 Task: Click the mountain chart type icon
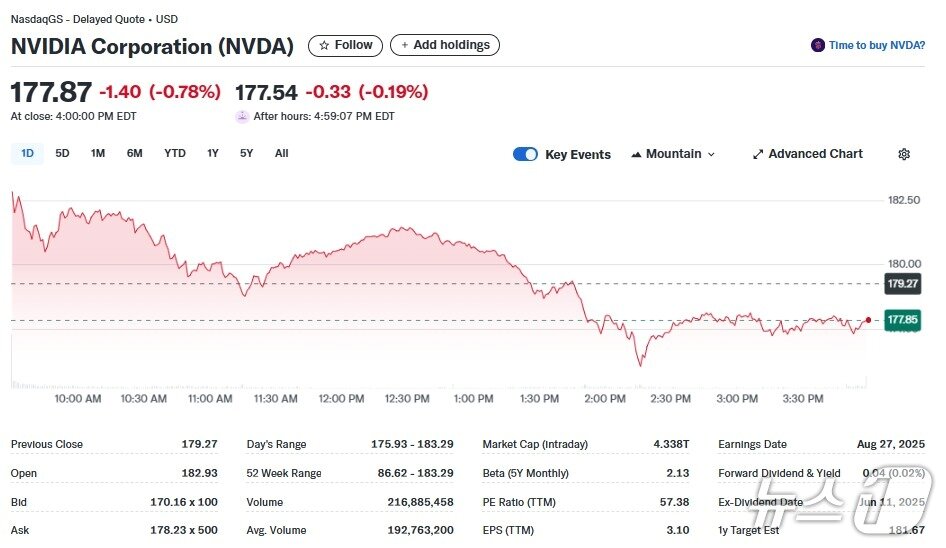click(x=636, y=154)
